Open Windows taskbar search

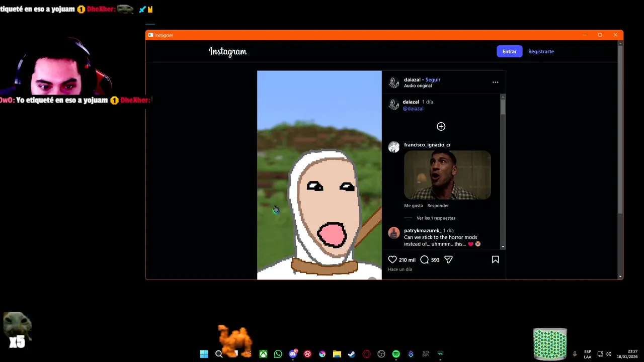tap(219, 354)
